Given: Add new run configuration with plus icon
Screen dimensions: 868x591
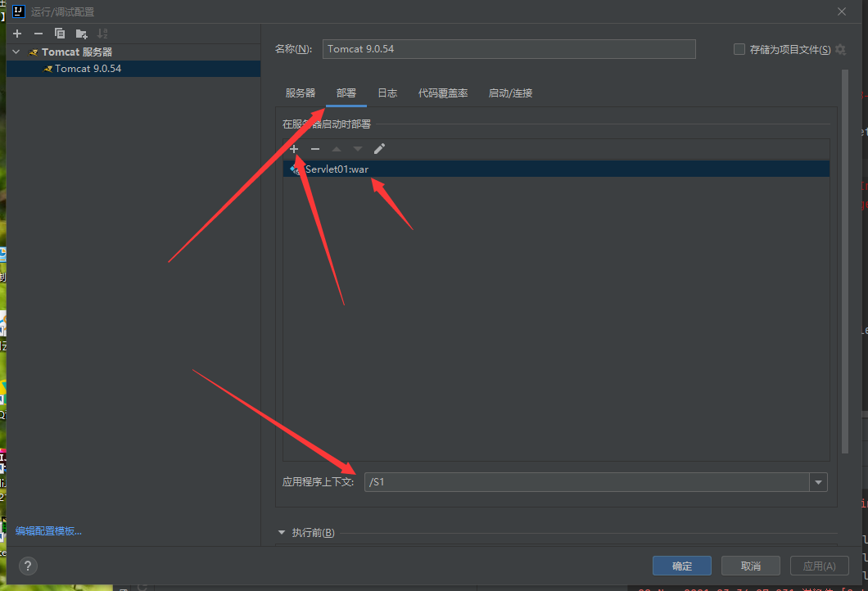Looking at the screenshot, I should pyautogui.click(x=17, y=34).
